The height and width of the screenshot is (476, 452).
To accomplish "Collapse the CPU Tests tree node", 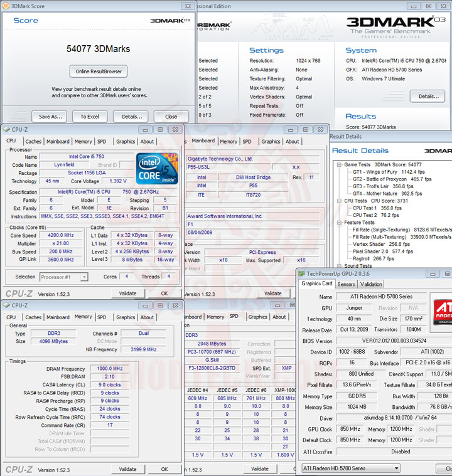I will tap(339, 201).
